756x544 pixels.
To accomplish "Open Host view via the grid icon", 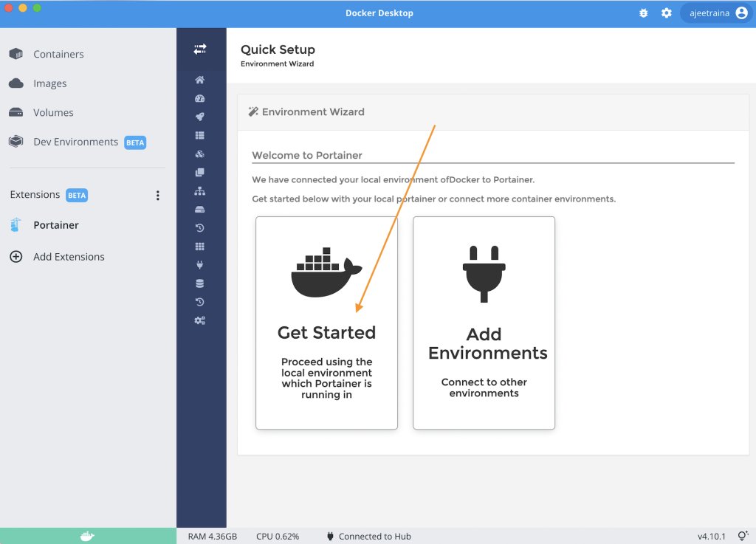I will (x=199, y=247).
